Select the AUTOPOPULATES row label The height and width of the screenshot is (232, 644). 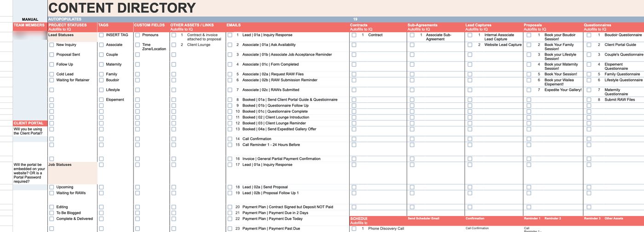pos(65,19)
